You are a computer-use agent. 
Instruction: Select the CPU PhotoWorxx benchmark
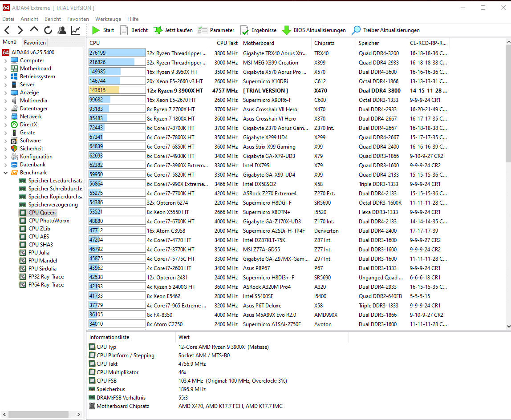click(49, 221)
